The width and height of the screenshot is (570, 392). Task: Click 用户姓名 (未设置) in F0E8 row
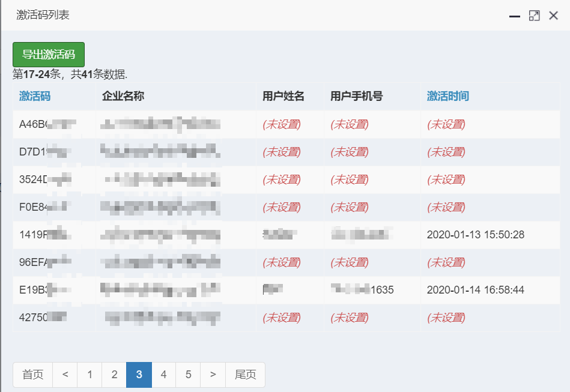click(x=282, y=207)
